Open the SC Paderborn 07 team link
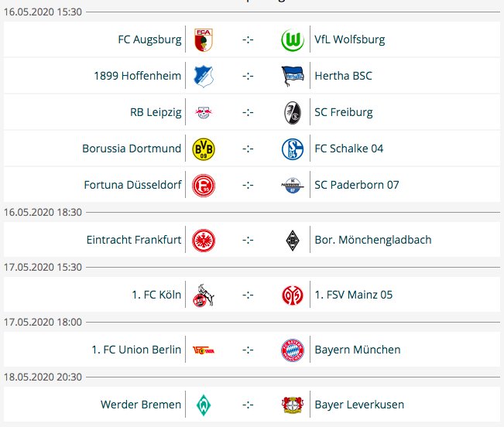The width and height of the screenshot is (504, 427). point(356,185)
